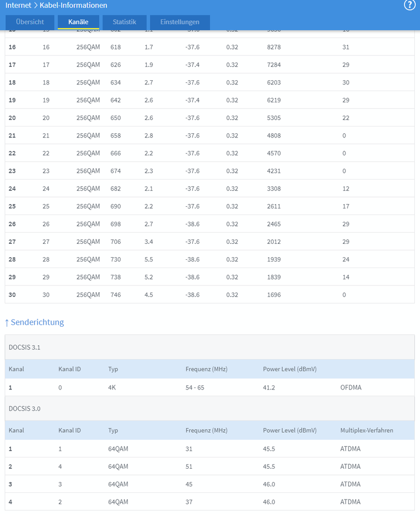Go to the Einstellungen tab
The width and height of the screenshot is (420, 514).
coord(180,22)
